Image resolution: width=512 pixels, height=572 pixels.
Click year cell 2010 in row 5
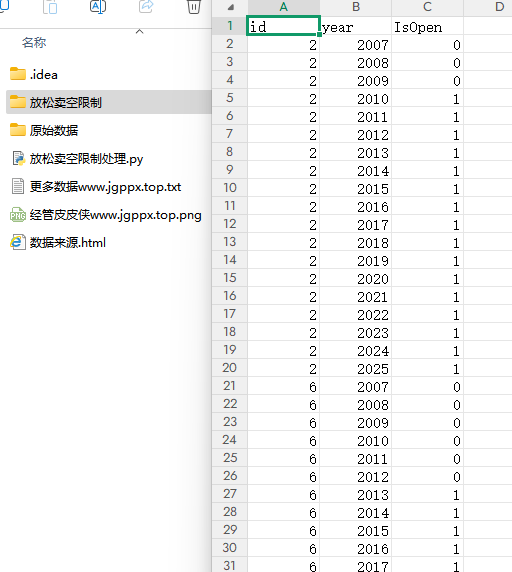[356, 98]
